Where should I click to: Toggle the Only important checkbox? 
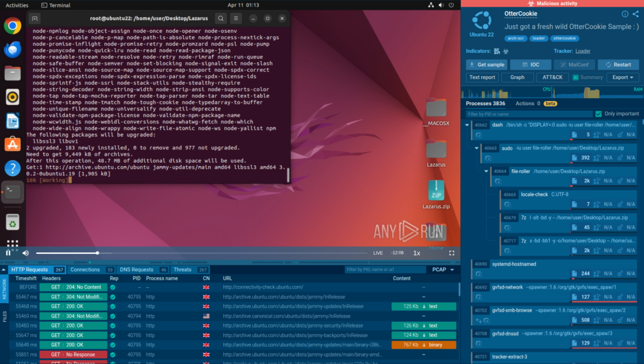tap(598, 114)
